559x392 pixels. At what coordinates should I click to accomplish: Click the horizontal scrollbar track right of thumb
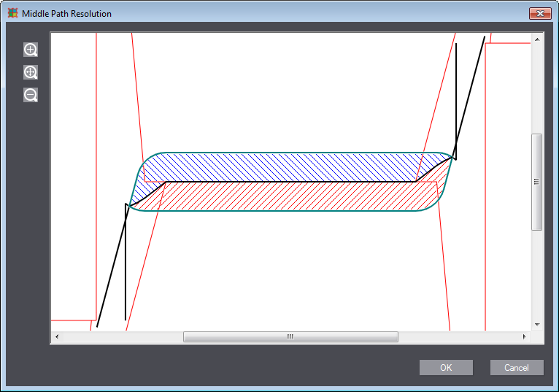coord(460,337)
